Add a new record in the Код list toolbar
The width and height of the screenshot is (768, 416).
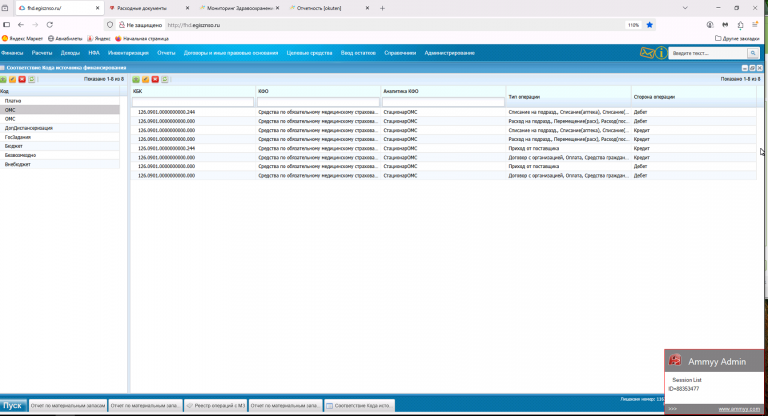(x=3, y=79)
